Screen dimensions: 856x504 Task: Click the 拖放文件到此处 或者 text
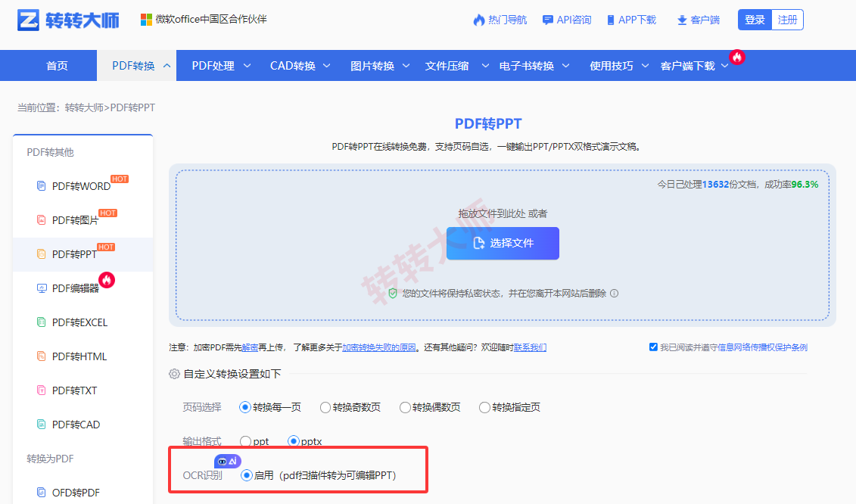503,213
